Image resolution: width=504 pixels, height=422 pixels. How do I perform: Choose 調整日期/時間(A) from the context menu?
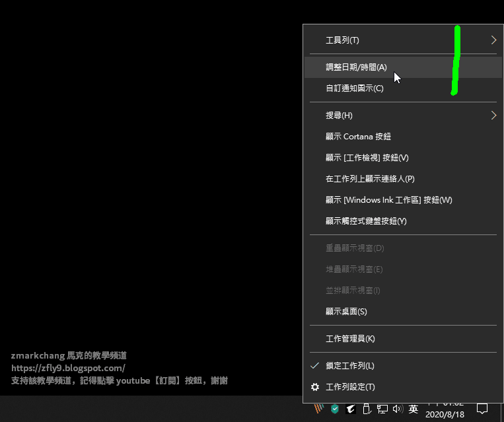pyautogui.click(x=403, y=67)
